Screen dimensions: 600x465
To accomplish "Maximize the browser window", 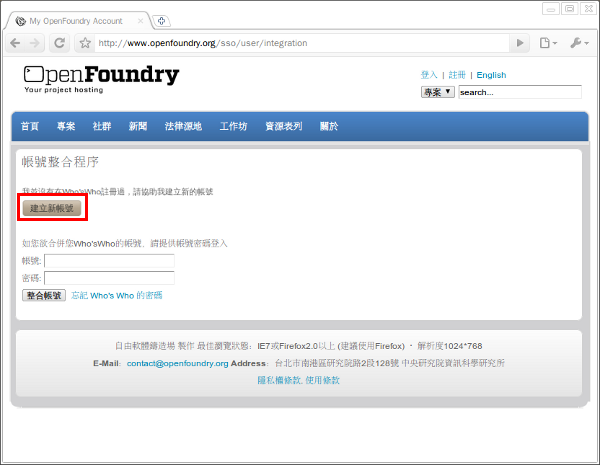I will (x=569, y=8).
